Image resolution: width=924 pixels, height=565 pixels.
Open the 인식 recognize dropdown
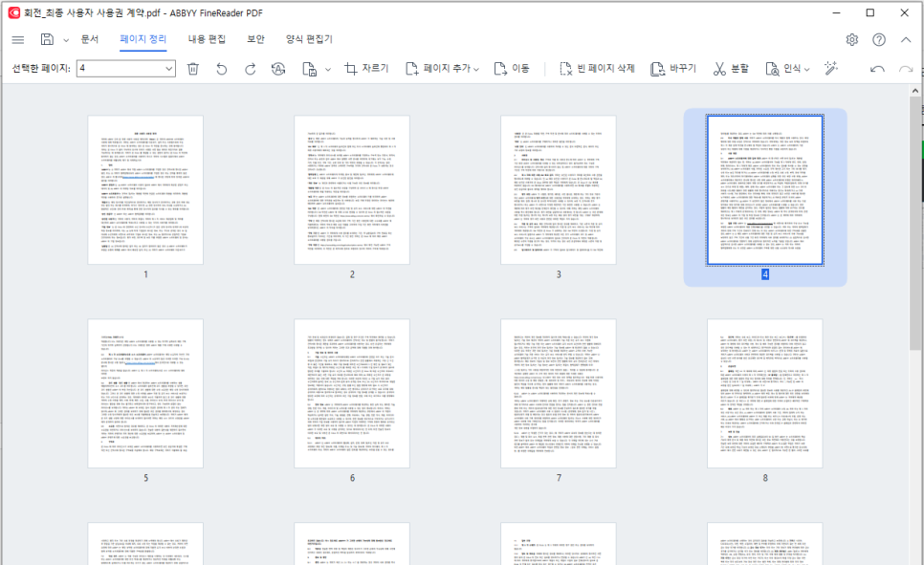(x=787, y=69)
